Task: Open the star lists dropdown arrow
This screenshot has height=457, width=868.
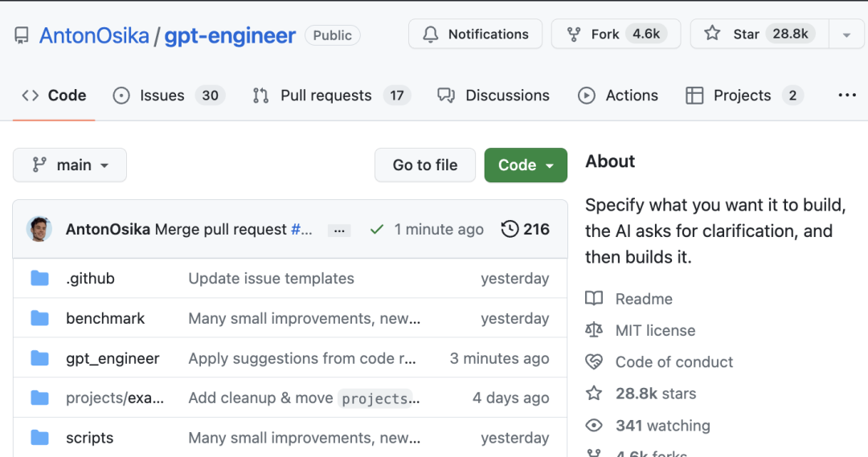Action: (846, 35)
